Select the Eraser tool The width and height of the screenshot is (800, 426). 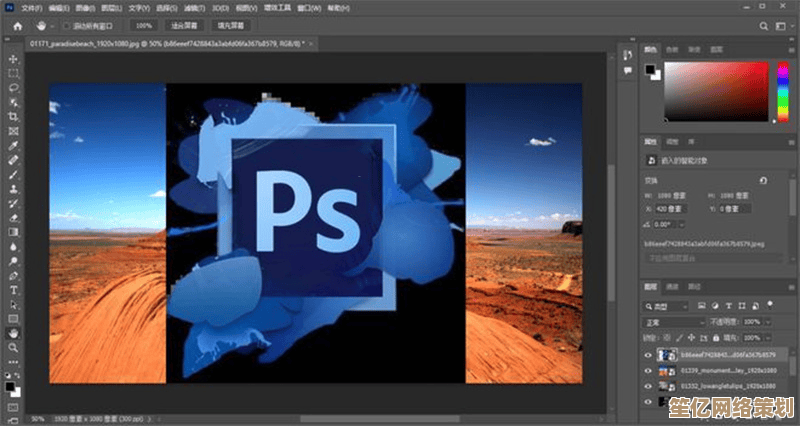[x=13, y=218]
